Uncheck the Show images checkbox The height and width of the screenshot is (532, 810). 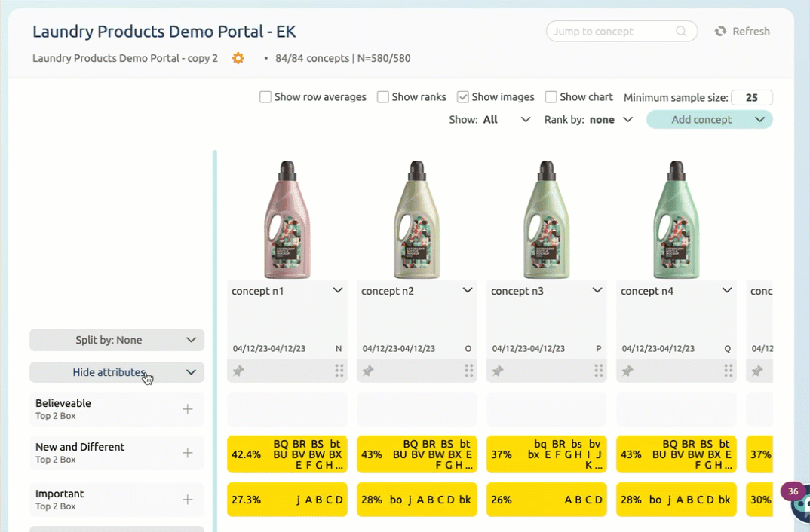pyautogui.click(x=463, y=97)
